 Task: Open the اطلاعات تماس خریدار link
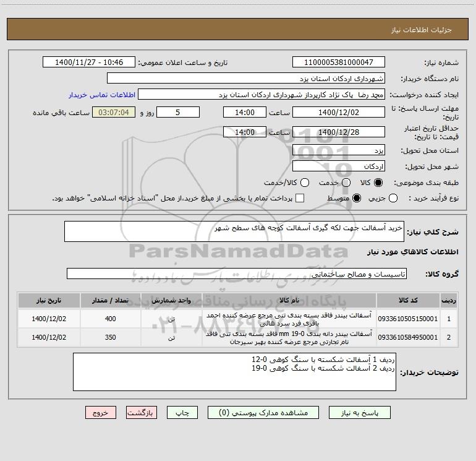pos(102,95)
